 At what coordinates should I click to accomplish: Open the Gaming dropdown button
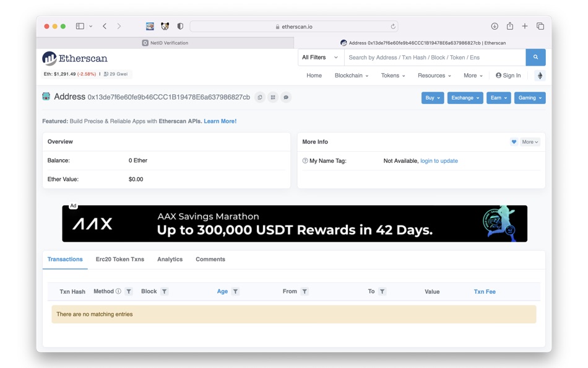click(530, 98)
